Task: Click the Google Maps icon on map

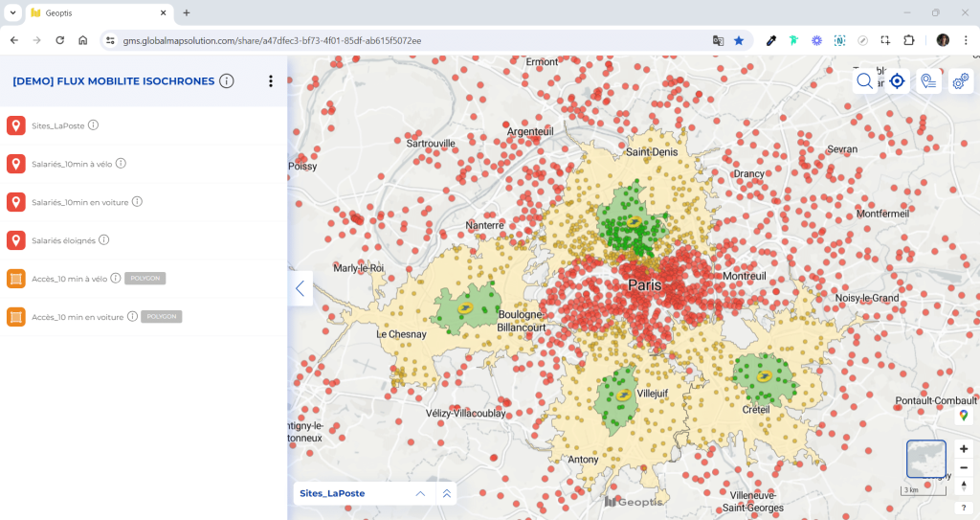Action: pos(963,417)
